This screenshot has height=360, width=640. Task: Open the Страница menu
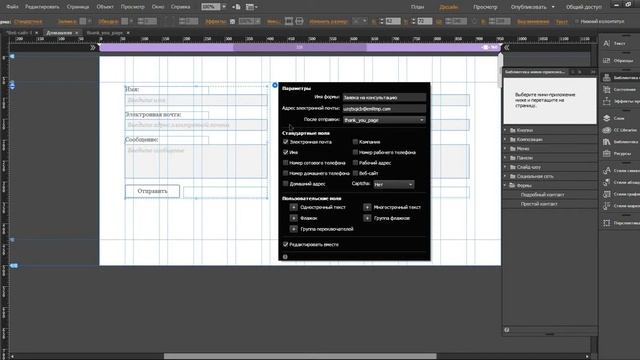(x=78, y=7)
